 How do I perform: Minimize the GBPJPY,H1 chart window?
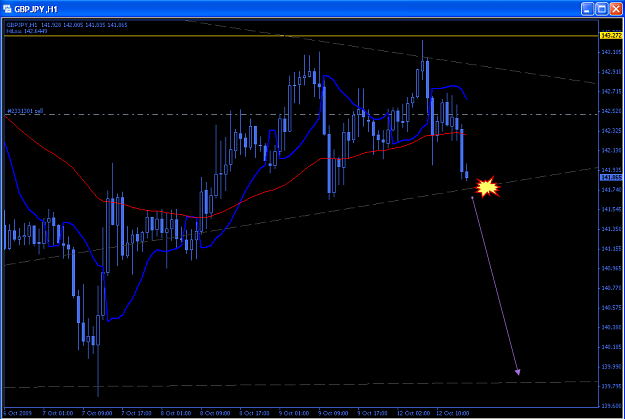coord(588,9)
